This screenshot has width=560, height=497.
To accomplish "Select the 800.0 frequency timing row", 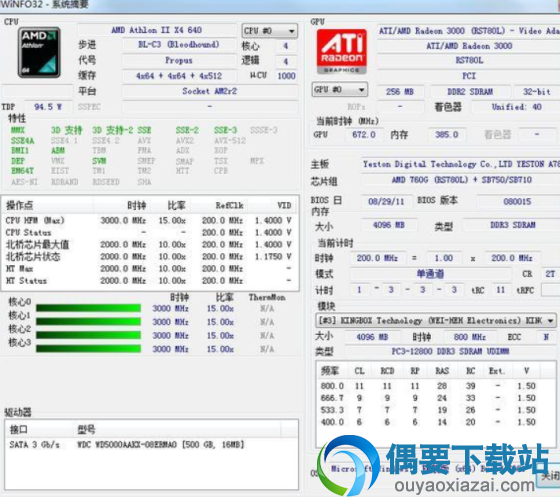I will (x=435, y=386).
